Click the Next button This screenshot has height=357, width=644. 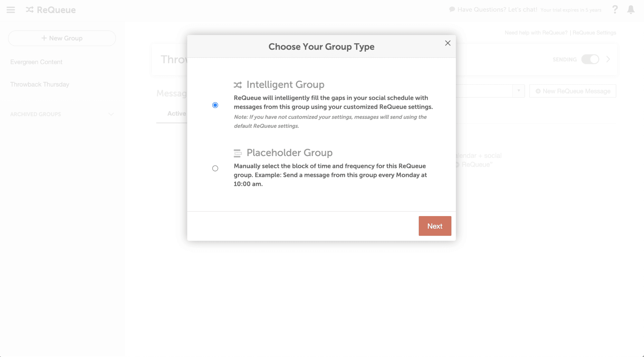tap(435, 226)
